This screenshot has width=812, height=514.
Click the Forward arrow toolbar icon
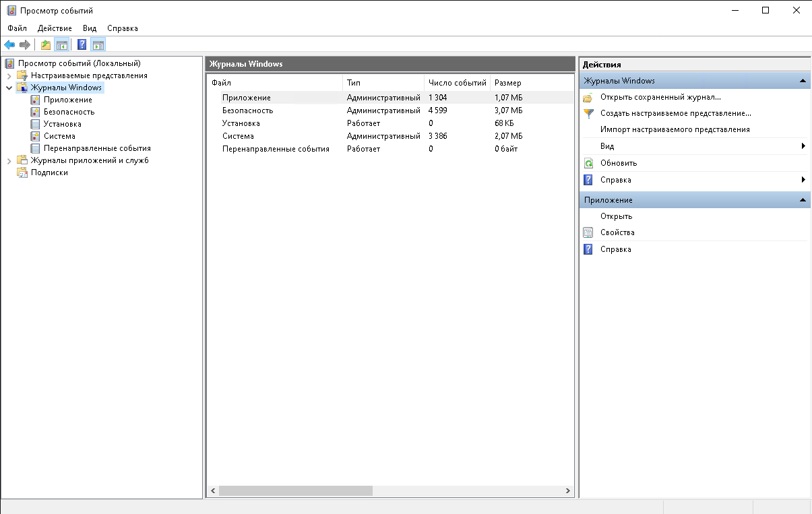tap(25, 45)
